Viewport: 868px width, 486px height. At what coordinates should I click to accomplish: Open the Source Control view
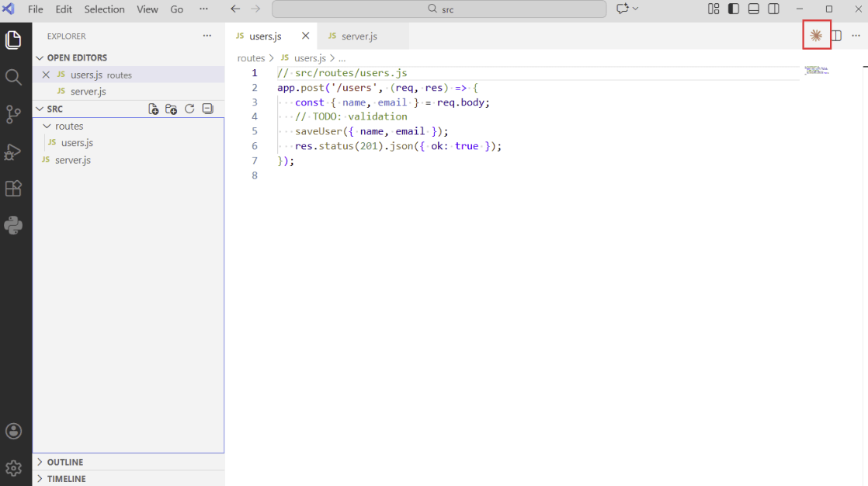coord(13,114)
